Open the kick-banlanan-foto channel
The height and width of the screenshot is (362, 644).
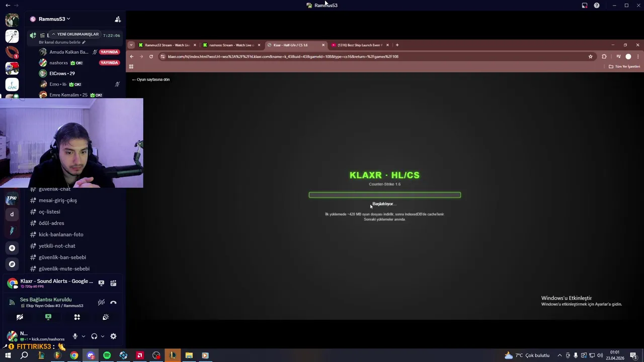(x=61, y=234)
